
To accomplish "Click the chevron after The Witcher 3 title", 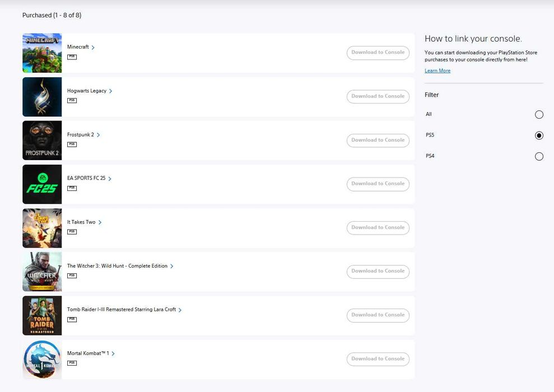I will (172, 266).
